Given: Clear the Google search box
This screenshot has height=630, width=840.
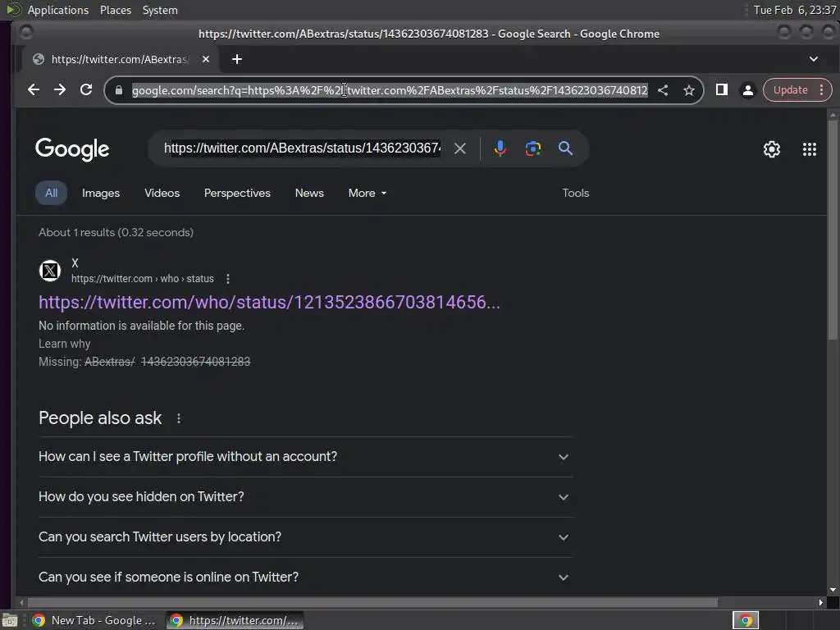Looking at the screenshot, I should click(460, 148).
